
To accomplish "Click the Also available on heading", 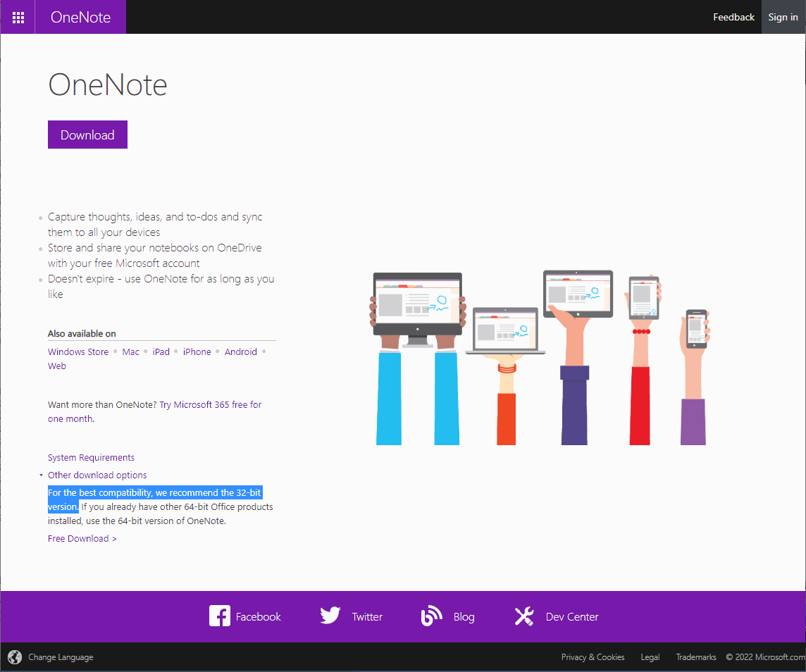I will pyautogui.click(x=82, y=334).
